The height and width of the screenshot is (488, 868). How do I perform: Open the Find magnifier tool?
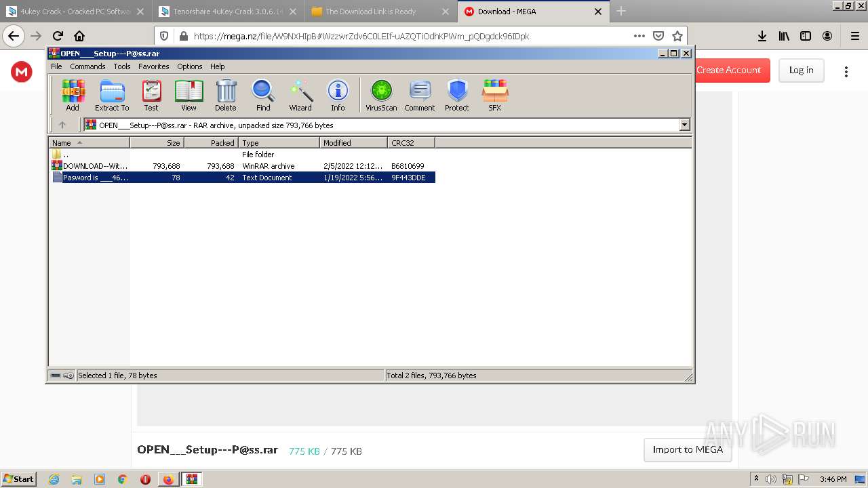coord(263,95)
